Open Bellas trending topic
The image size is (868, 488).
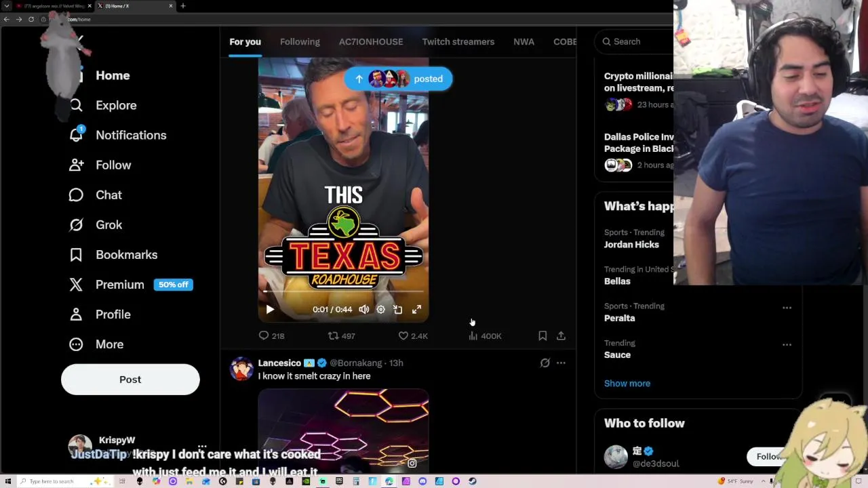tap(617, 281)
